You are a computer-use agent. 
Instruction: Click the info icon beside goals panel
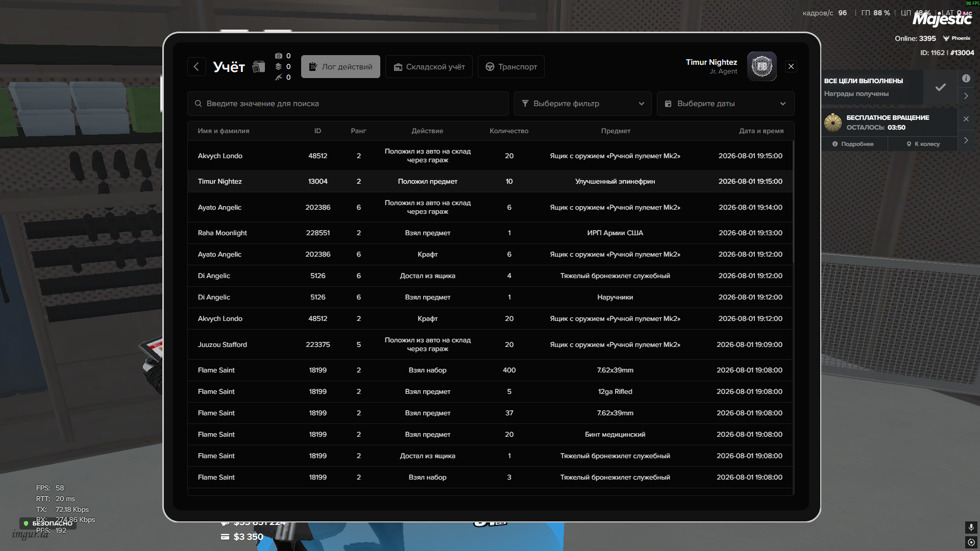pyautogui.click(x=966, y=79)
